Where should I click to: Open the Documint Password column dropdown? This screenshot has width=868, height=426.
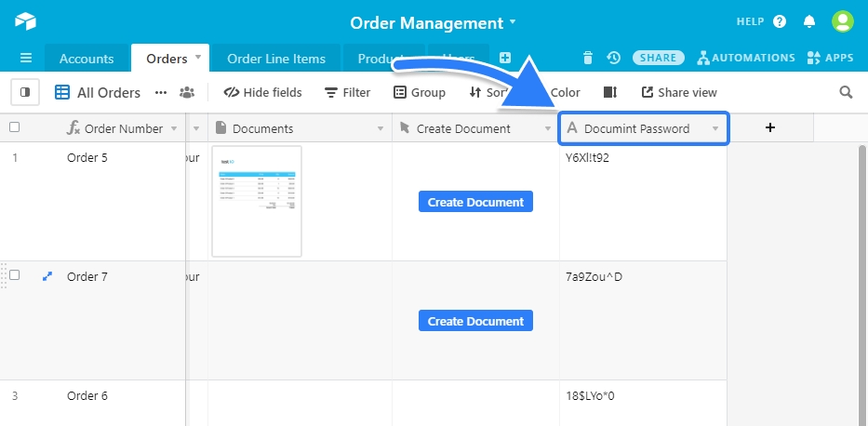click(x=714, y=128)
